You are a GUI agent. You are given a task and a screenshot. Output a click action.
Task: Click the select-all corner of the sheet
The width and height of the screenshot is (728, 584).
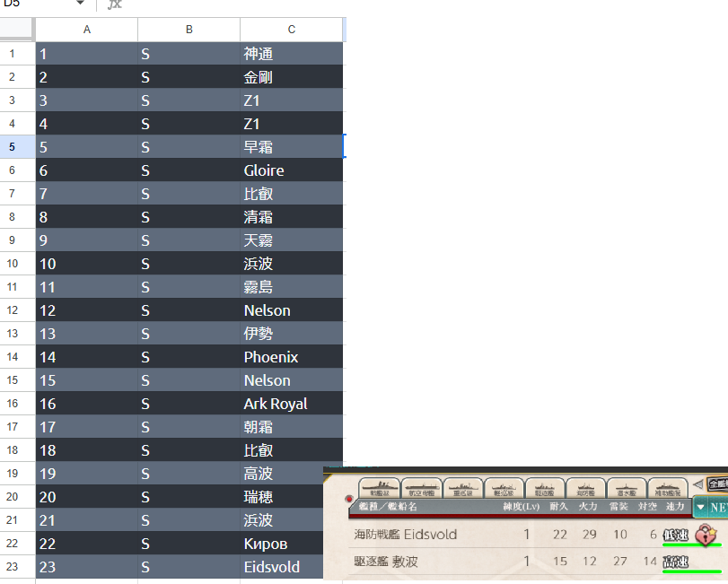pyautogui.click(x=17, y=30)
